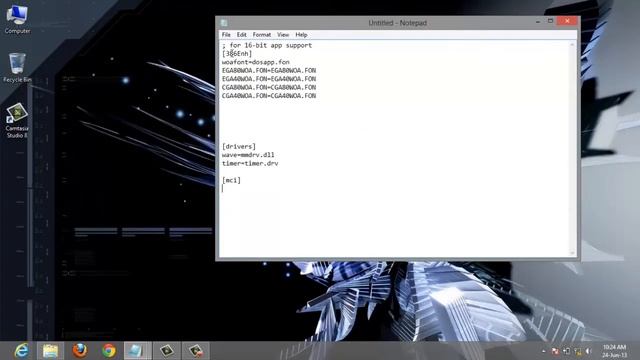Open the Camtasia Recorder taskbar button
The width and height of the screenshot is (640, 360).
196,351
